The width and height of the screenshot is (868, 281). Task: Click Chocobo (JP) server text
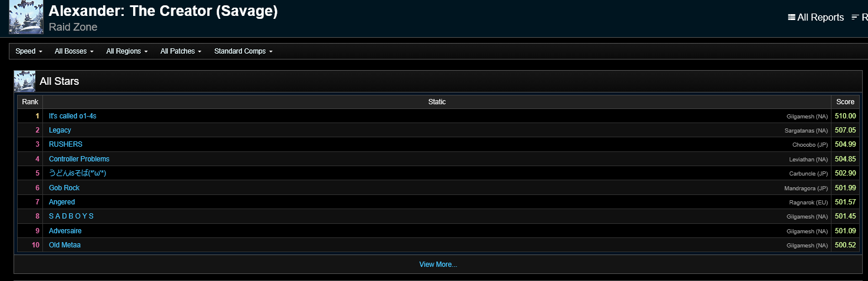point(810,145)
